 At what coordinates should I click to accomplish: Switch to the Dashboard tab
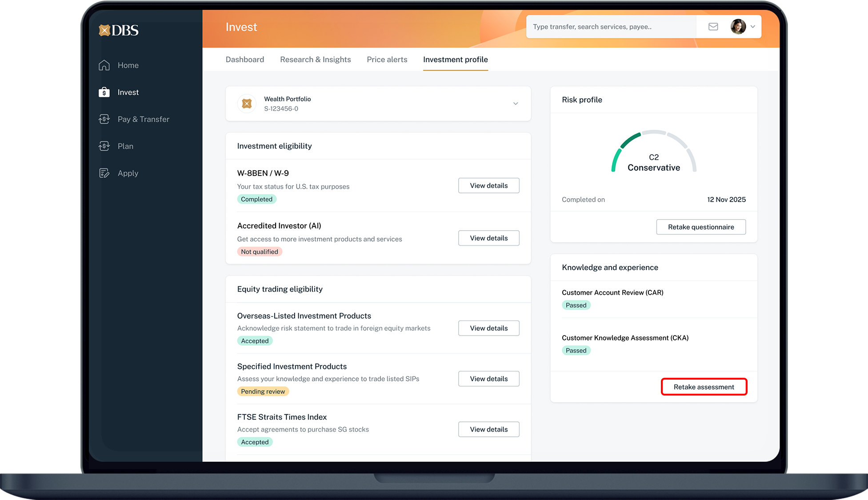[x=244, y=60]
